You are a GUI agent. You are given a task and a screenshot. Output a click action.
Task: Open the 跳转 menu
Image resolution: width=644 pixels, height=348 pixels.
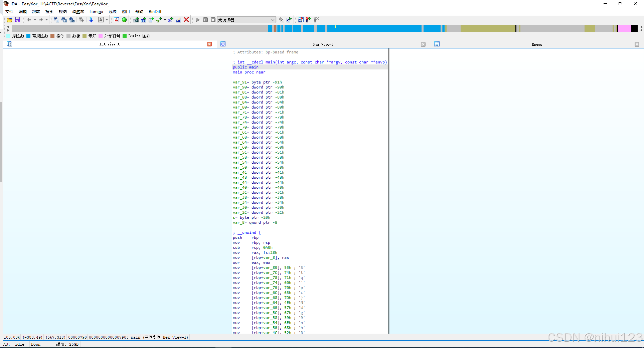point(36,11)
